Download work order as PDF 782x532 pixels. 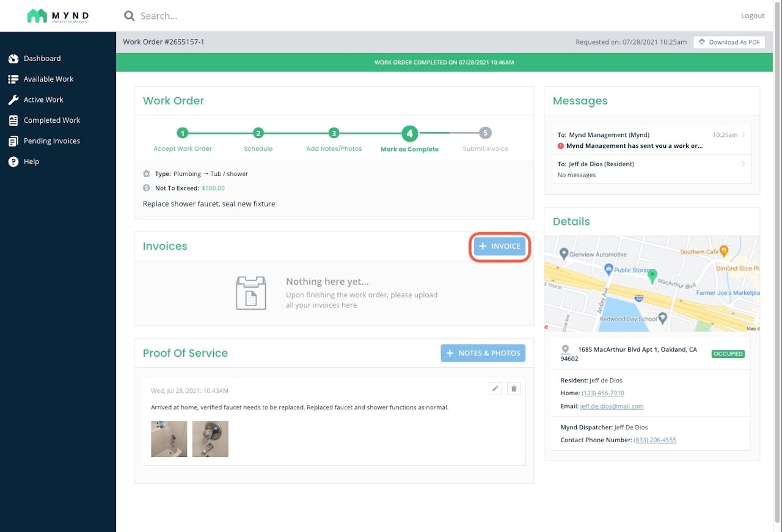(729, 42)
